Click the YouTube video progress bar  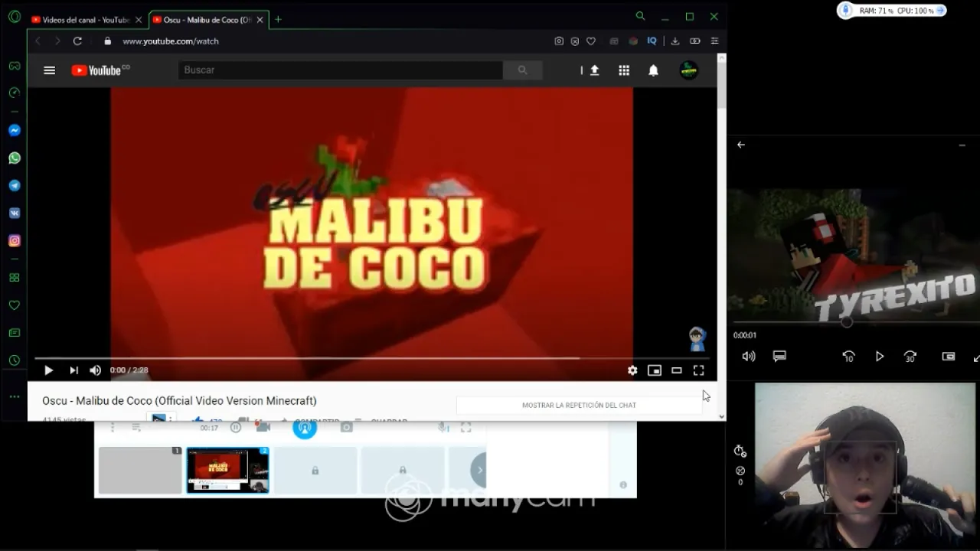(x=371, y=357)
